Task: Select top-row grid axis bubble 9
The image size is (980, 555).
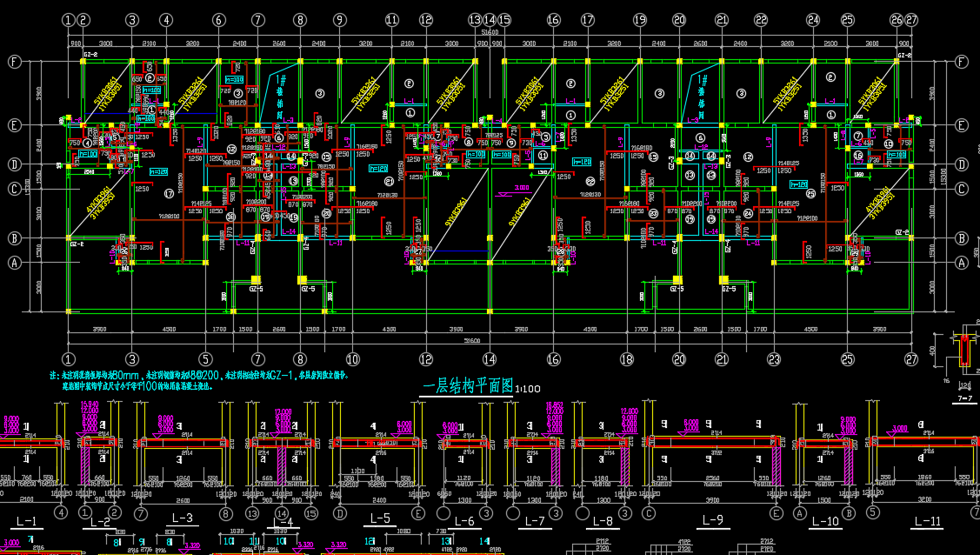Action: click(339, 20)
